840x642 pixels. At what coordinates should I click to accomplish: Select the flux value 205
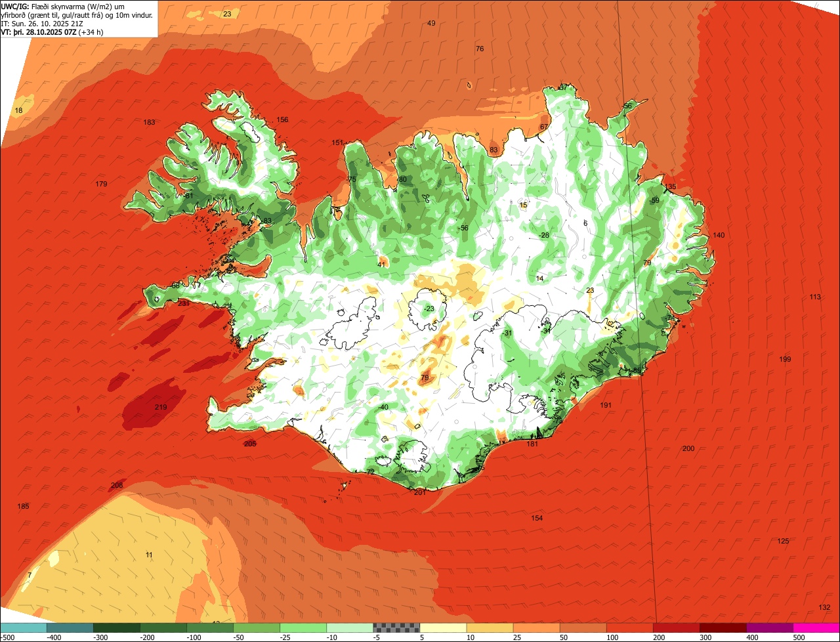pyautogui.click(x=250, y=444)
